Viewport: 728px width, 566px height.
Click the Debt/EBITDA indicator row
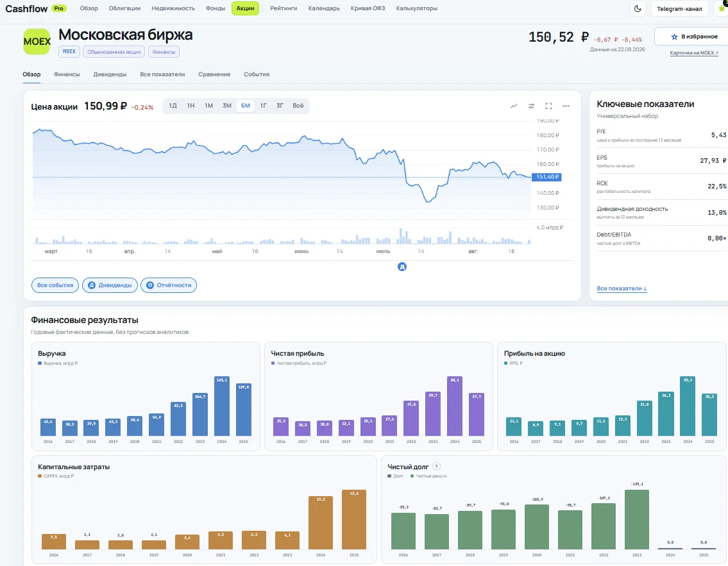(661, 238)
